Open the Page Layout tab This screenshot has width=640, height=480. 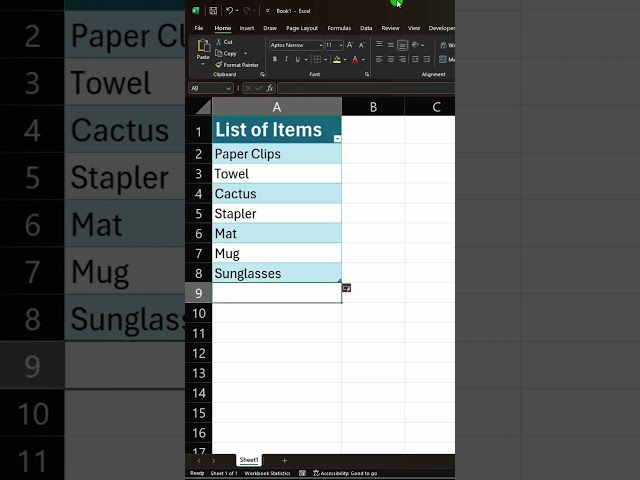point(302,28)
